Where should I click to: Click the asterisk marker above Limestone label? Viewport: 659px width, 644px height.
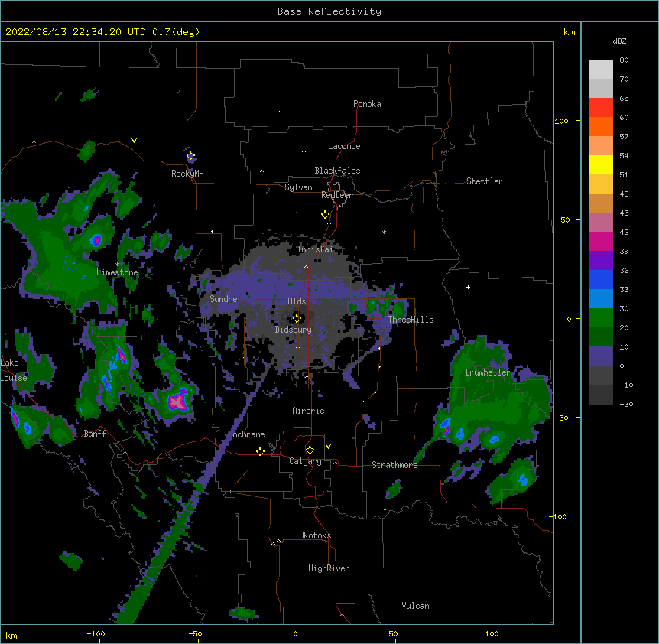(117, 265)
